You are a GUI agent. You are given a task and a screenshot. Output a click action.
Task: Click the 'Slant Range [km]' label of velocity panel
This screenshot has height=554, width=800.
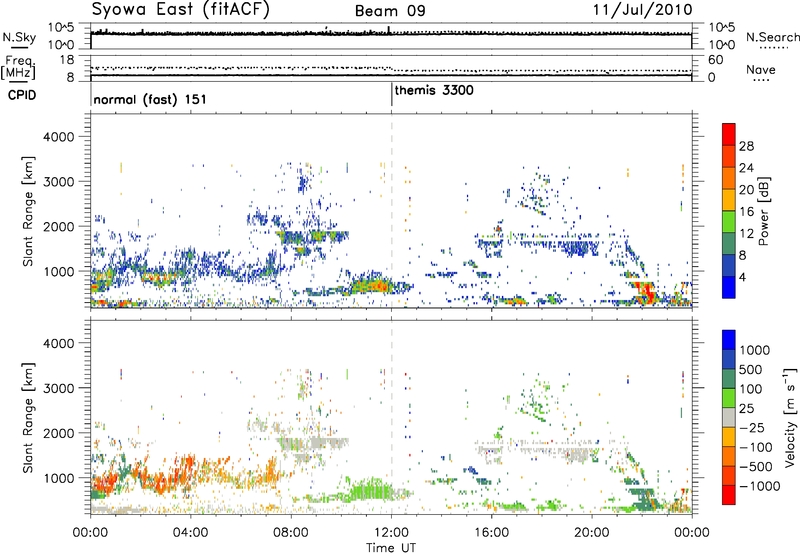pos(28,418)
